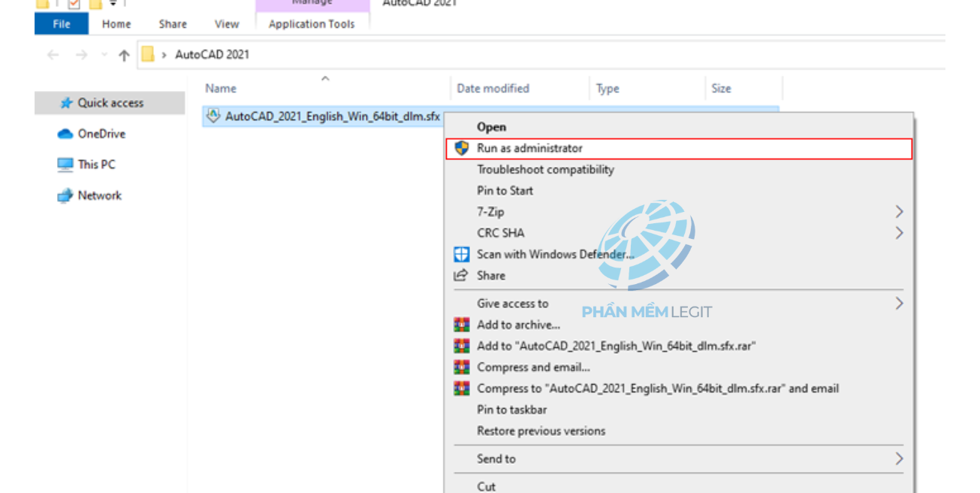Click the Run as administrator shield icon

click(x=462, y=148)
